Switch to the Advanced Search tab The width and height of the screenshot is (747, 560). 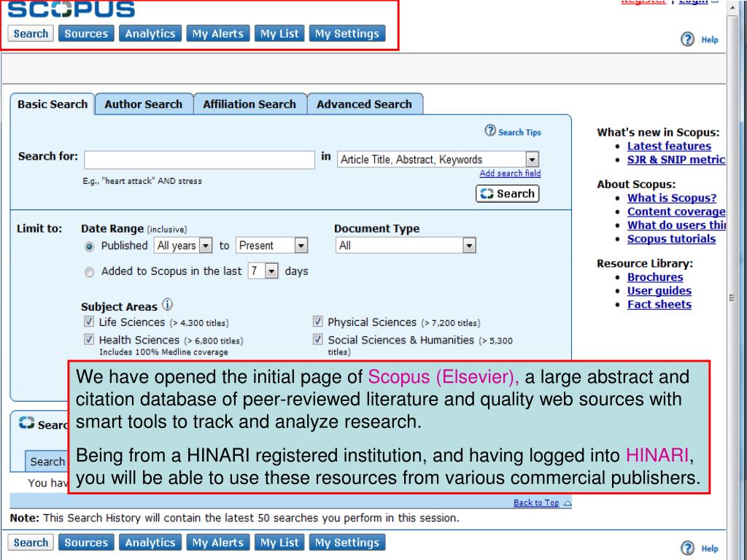(x=365, y=104)
